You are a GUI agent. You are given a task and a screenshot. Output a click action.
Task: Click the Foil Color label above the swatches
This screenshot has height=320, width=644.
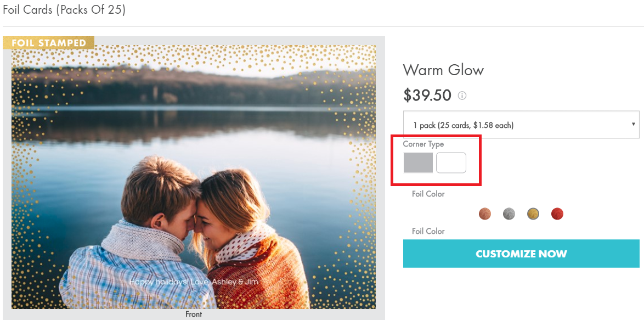coord(428,194)
